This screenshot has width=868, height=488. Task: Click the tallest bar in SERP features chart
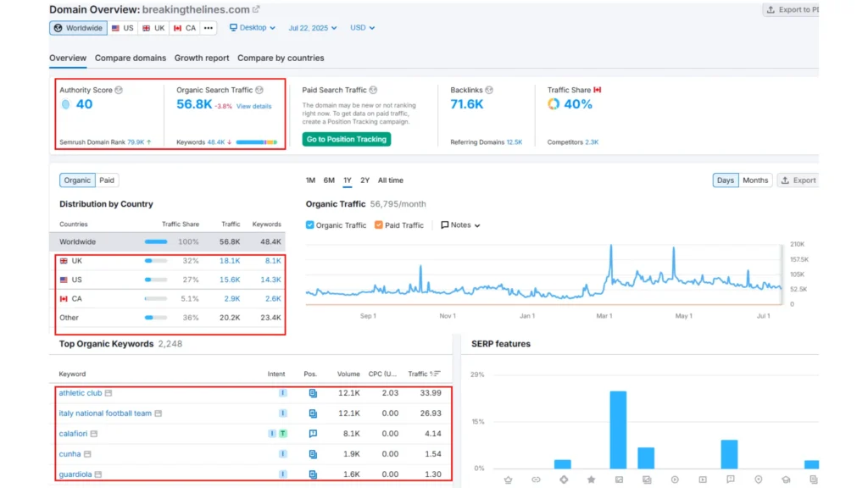point(618,430)
